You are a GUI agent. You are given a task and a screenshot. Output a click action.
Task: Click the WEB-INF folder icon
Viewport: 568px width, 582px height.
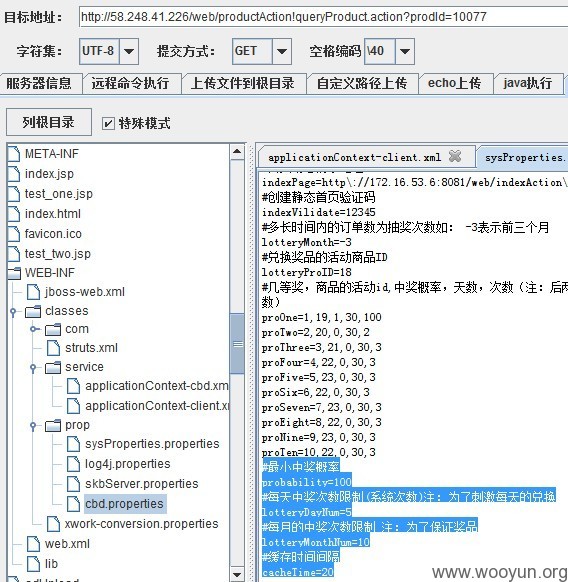tap(14, 273)
